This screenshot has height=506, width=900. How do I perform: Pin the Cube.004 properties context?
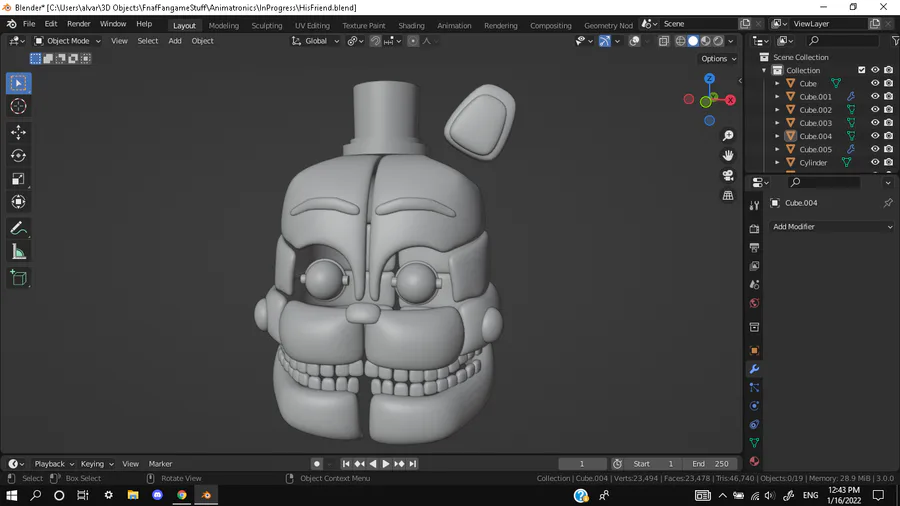pyautogui.click(x=887, y=203)
